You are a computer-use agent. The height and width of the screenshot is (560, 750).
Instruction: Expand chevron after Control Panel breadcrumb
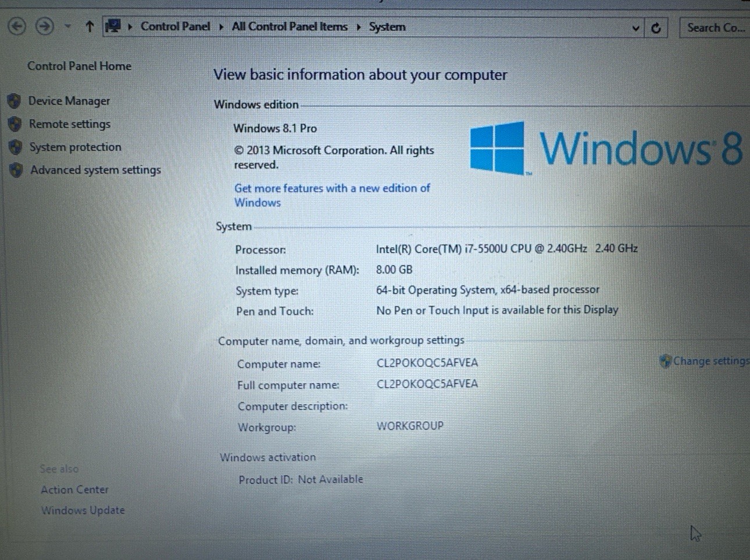[x=222, y=27]
